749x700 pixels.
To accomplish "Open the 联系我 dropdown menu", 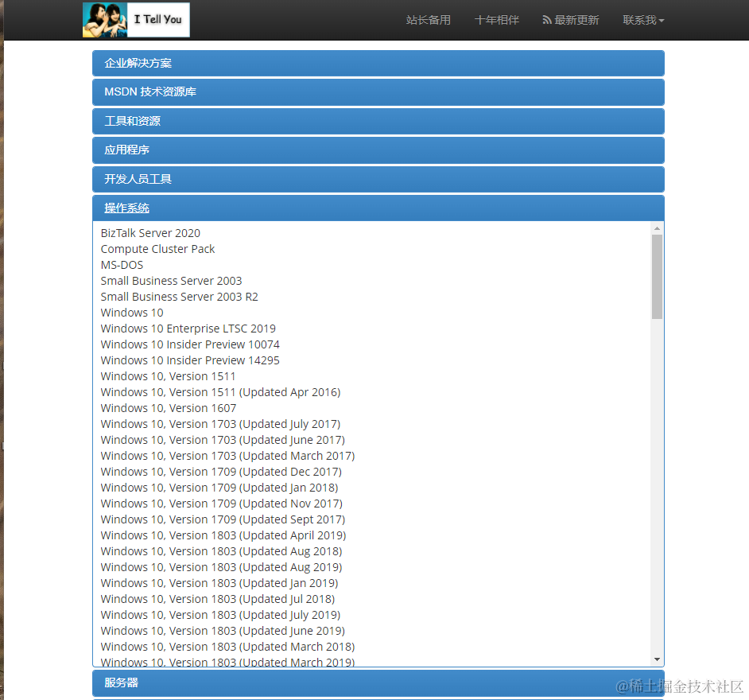I will (643, 20).
